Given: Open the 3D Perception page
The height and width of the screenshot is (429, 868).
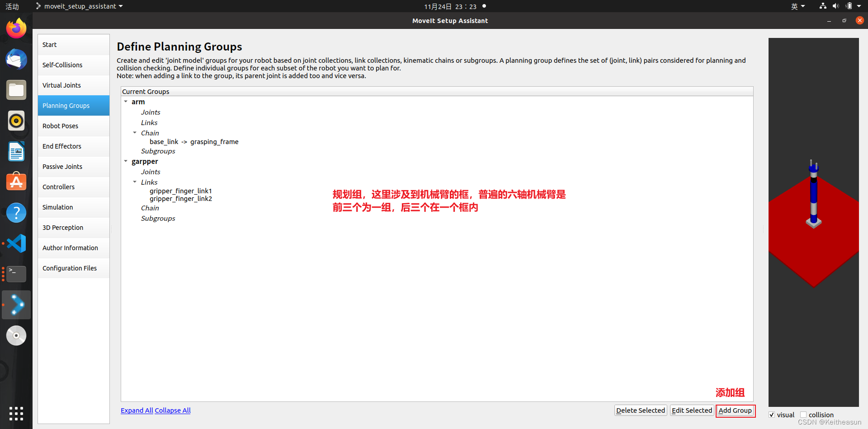Looking at the screenshot, I should (x=74, y=228).
